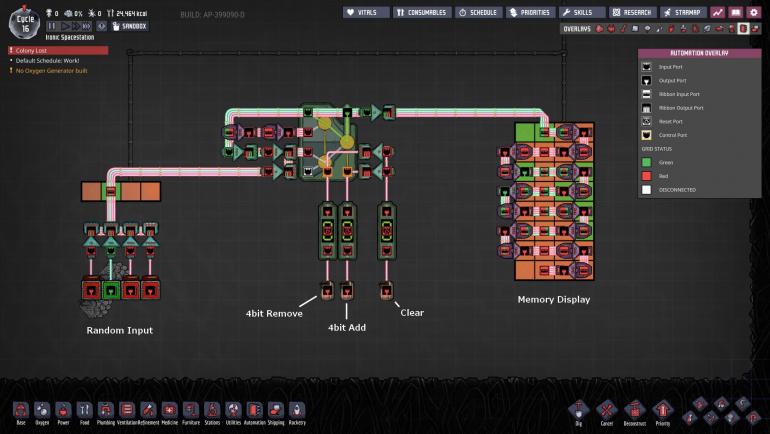The width and height of the screenshot is (770, 434).
Task: Select the Dig tool
Action: pos(578,410)
